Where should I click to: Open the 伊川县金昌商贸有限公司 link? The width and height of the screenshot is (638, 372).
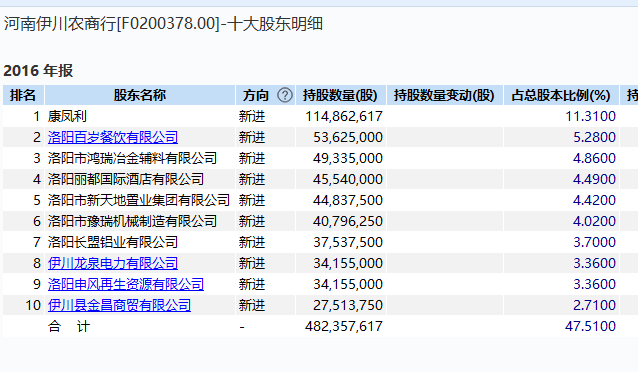tap(119, 305)
